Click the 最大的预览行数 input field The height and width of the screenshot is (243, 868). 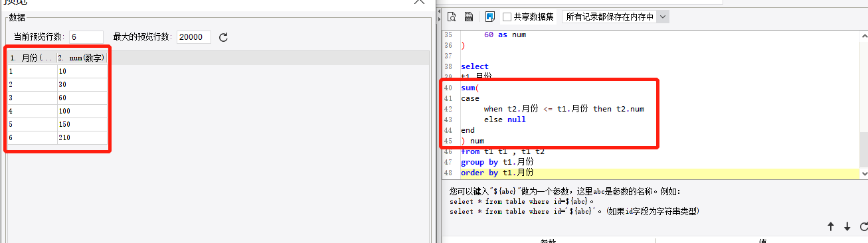click(194, 37)
